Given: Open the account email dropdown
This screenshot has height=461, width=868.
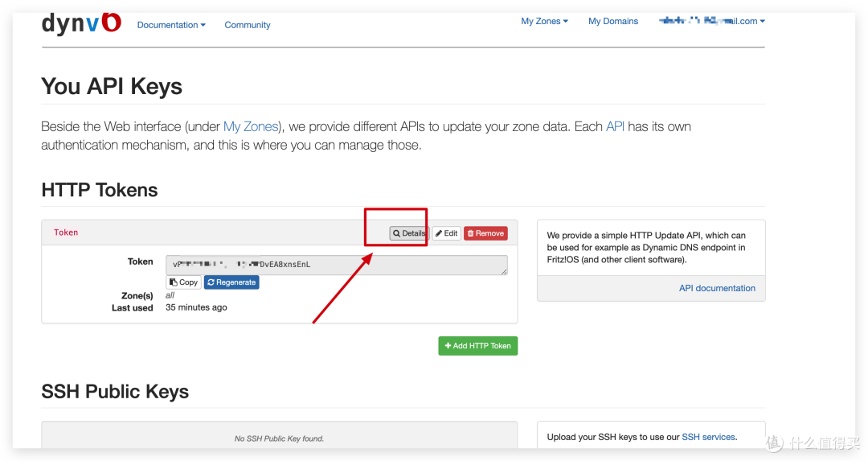Looking at the screenshot, I should [x=712, y=21].
